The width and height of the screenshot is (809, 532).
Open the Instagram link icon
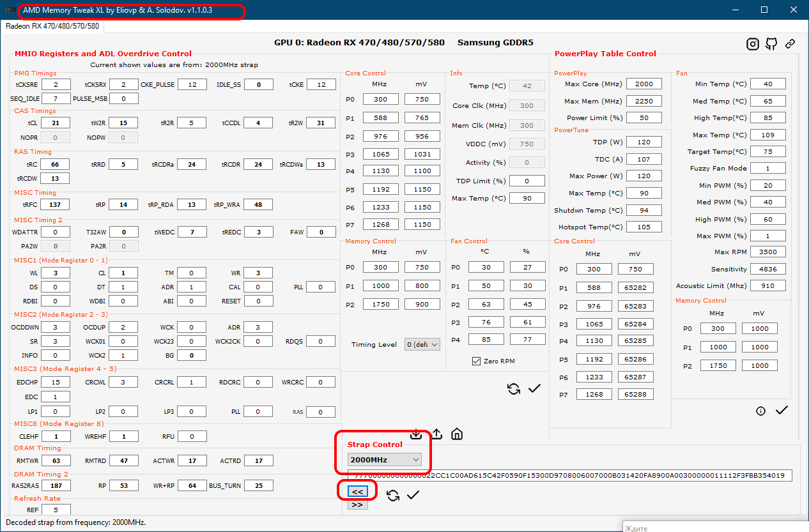pyautogui.click(x=753, y=43)
